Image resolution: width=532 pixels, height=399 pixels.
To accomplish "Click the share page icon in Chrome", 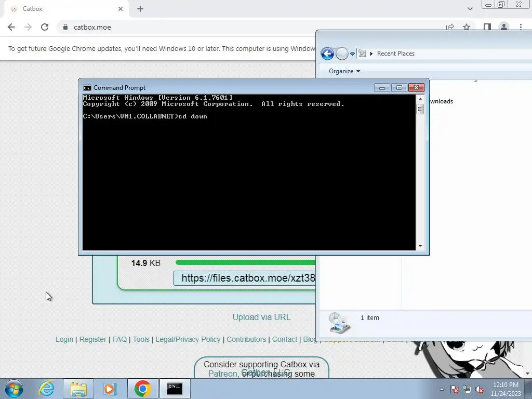I will pyautogui.click(x=450, y=27).
